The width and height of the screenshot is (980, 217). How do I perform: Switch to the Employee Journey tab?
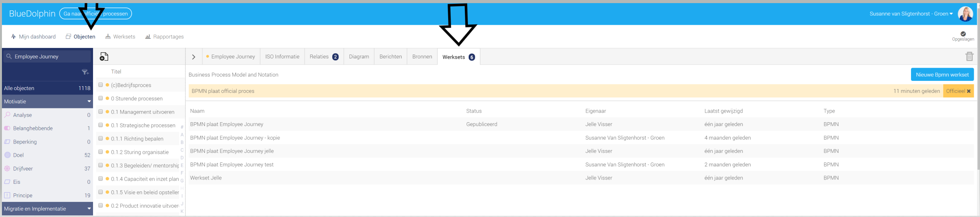(x=231, y=56)
